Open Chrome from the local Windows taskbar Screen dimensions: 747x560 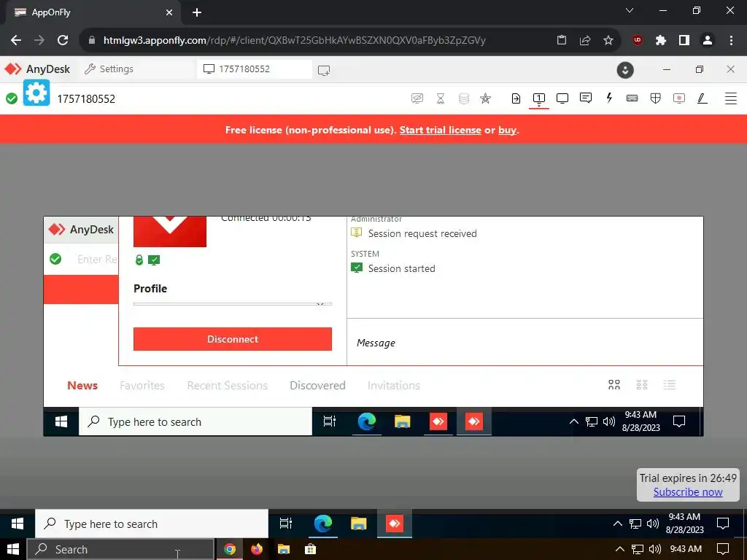230,550
